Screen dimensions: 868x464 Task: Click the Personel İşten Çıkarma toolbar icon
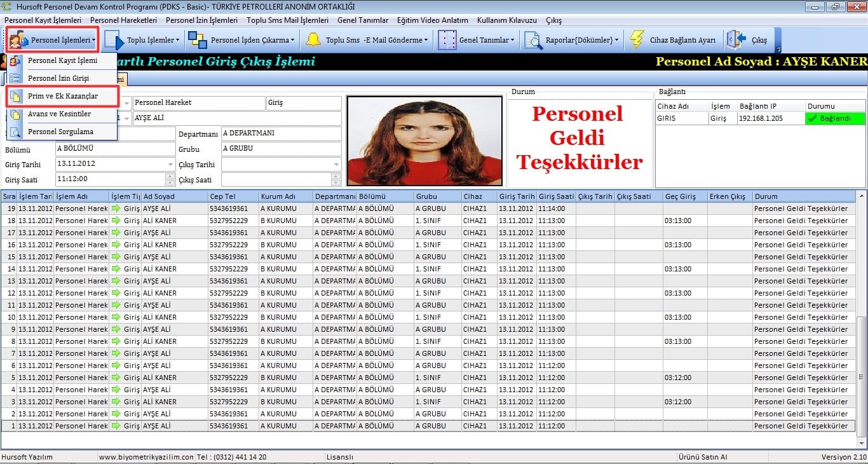tap(198, 40)
